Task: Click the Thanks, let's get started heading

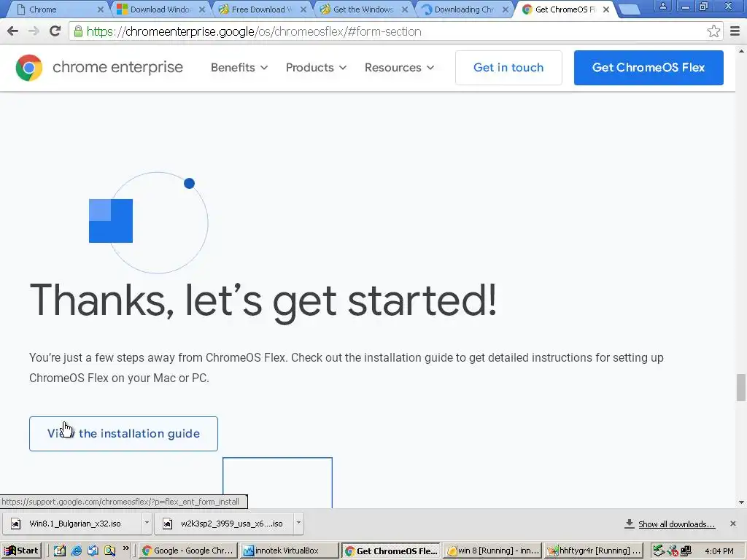Action: point(263,301)
